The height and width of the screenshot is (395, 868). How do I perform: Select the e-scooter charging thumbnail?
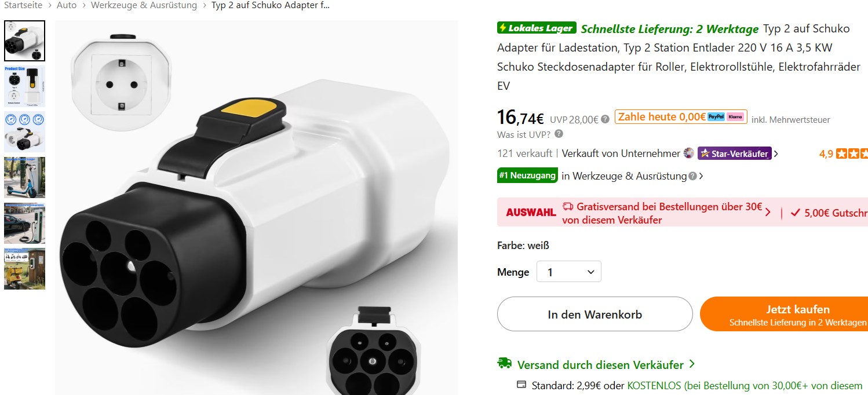click(x=24, y=177)
